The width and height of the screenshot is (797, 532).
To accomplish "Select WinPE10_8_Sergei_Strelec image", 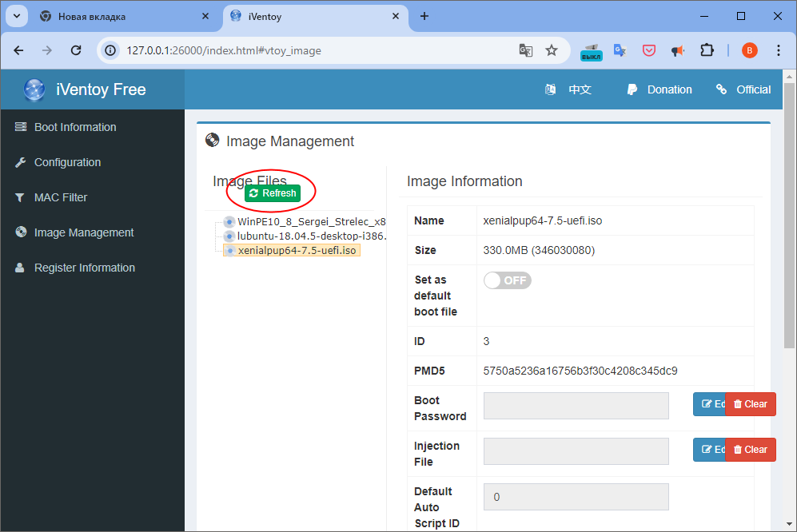I will (x=311, y=221).
